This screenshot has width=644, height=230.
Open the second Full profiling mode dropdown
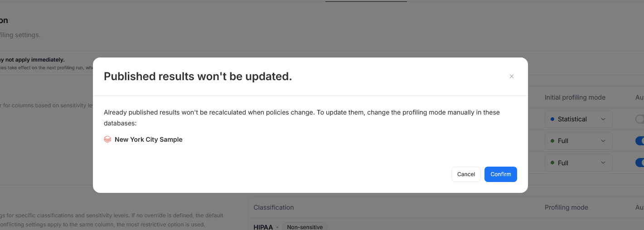[x=578, y=163]
